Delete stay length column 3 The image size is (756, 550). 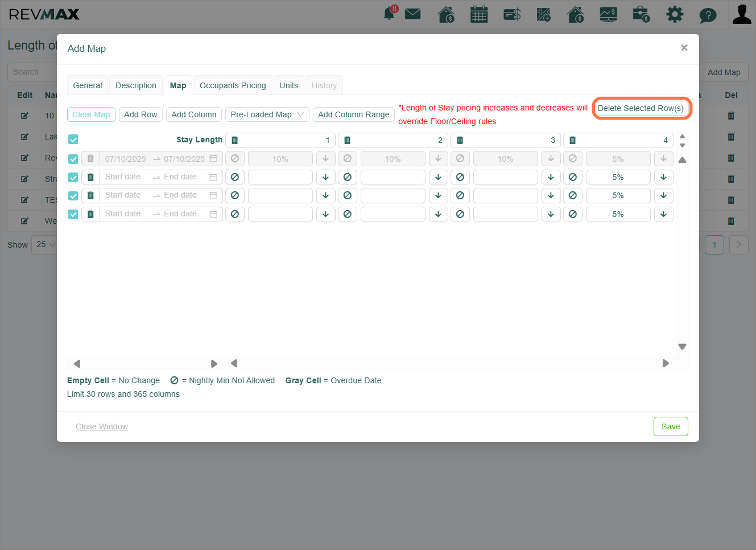[460, 140]
